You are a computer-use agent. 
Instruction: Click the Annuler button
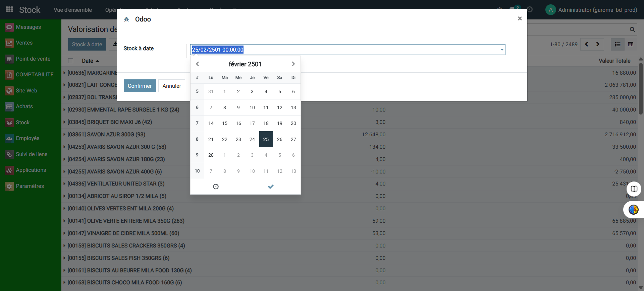[x=171, y=86]
